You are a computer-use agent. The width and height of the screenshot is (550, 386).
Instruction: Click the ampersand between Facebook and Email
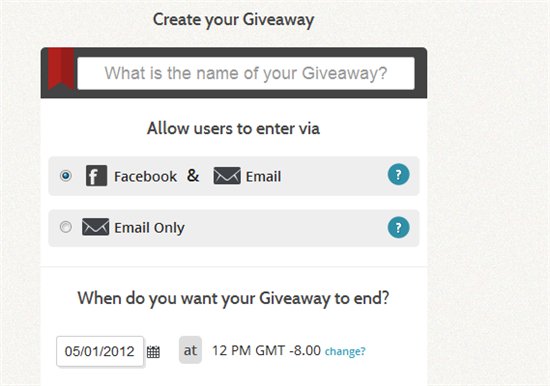coord(193,175)
